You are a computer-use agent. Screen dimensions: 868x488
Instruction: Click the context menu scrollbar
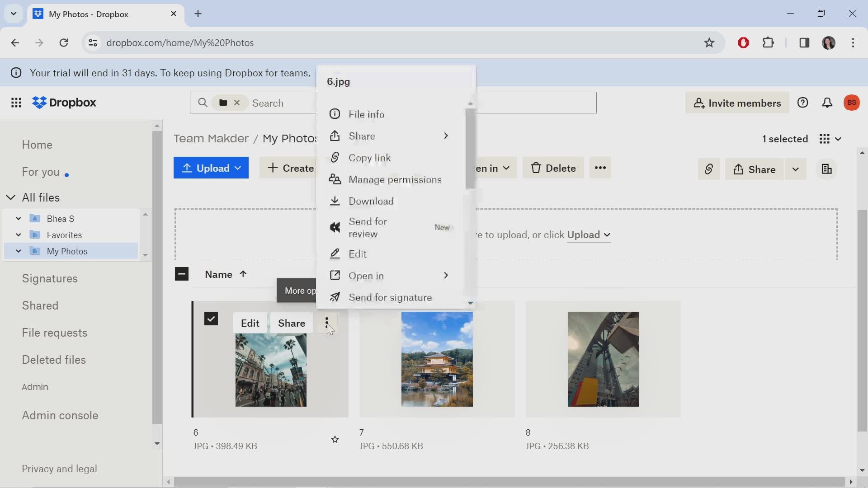[470, 149]
